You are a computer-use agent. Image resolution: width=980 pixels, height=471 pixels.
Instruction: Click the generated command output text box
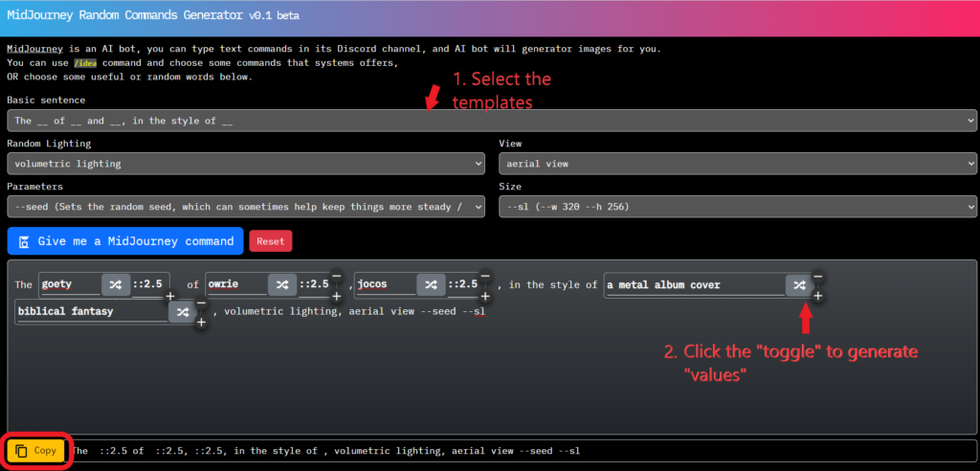click(522, 450)
